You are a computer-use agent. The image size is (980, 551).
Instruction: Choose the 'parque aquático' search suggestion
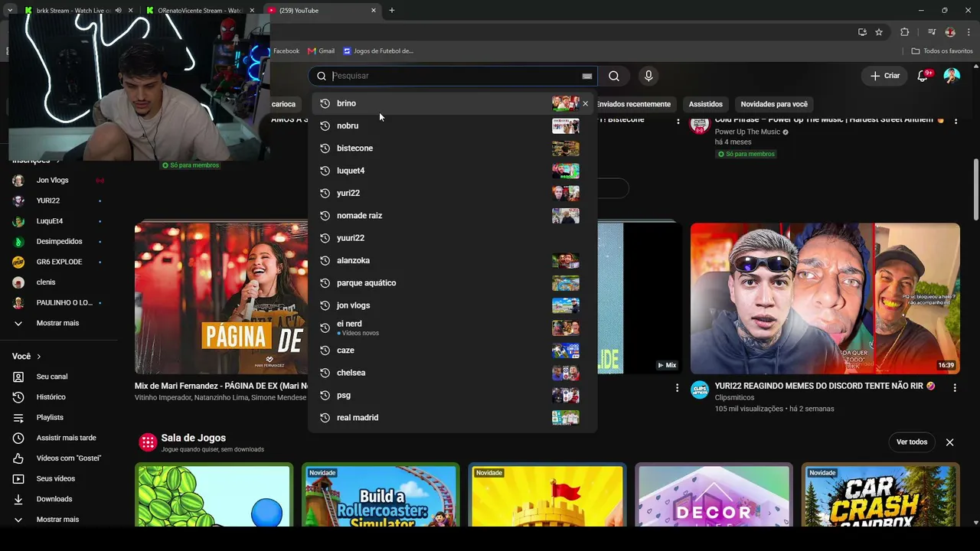coord(452,283)
